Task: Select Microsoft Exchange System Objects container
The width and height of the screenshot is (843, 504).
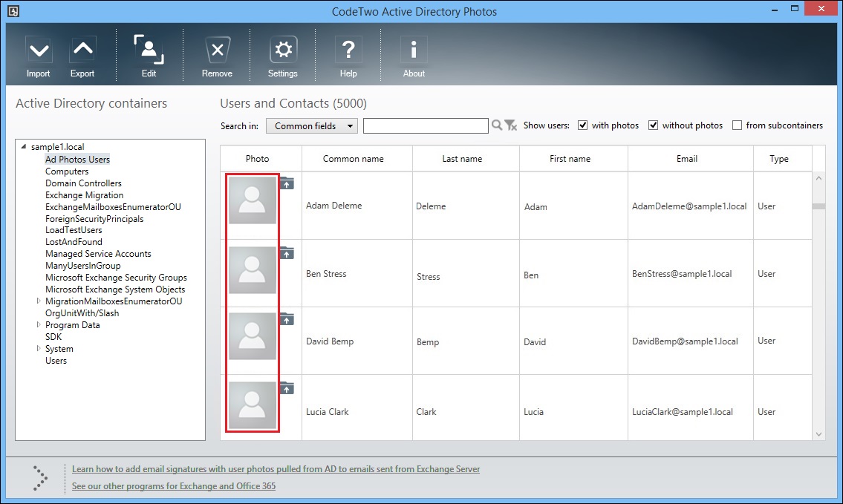Action: (115, 289)
